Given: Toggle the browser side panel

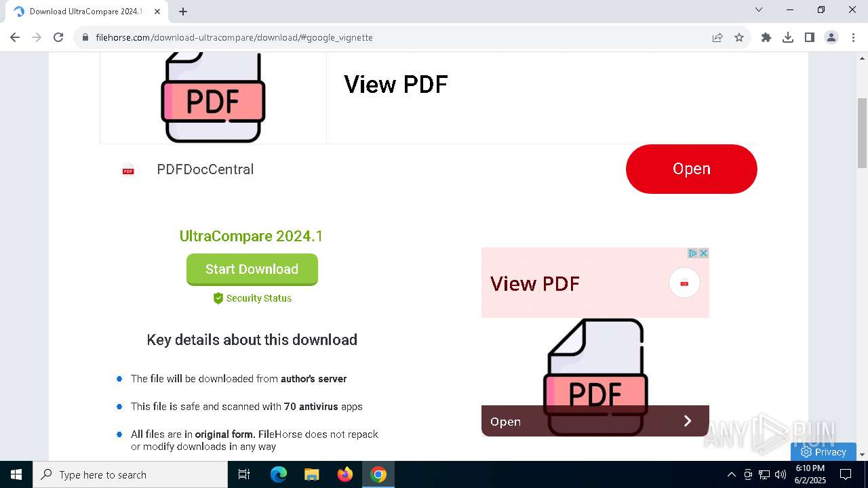Looking at the screenshot, I should point(810,37).
